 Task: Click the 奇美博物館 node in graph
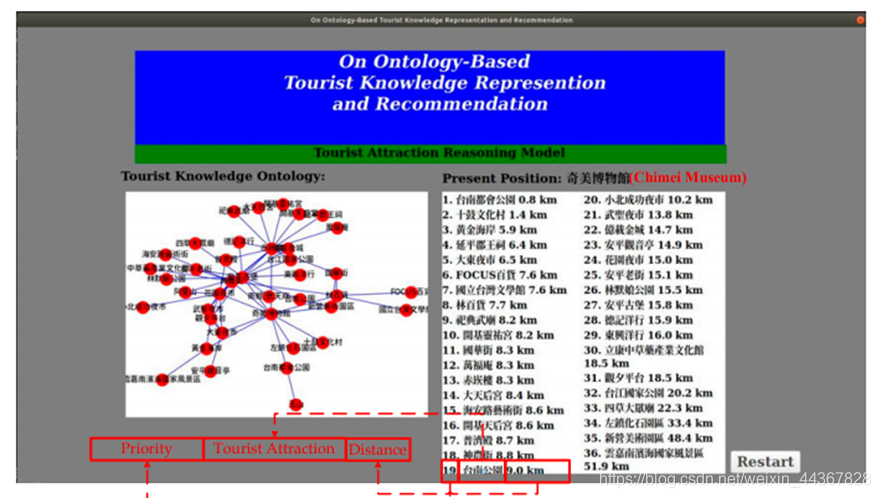point(271,314)
